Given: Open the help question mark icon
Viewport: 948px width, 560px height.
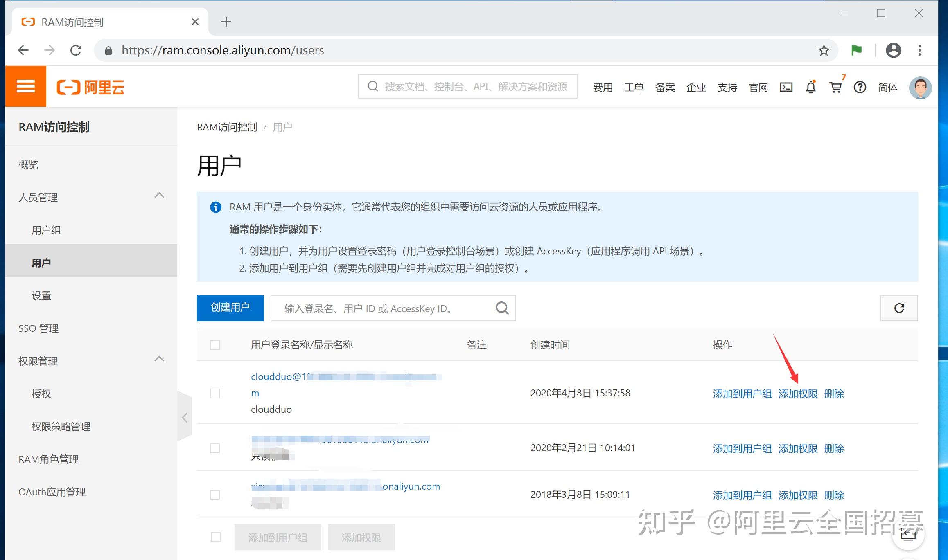Looking at the screenshot, I should [x=860, y=87].
